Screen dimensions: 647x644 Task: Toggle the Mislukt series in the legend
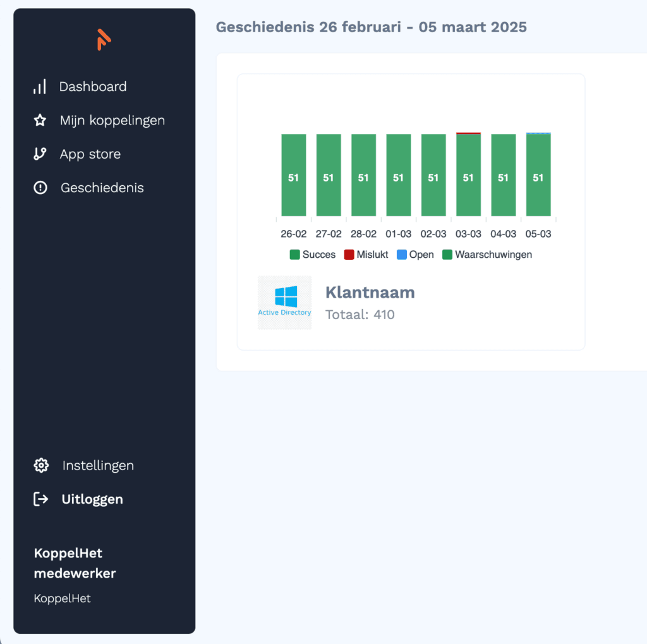point(365,254)
